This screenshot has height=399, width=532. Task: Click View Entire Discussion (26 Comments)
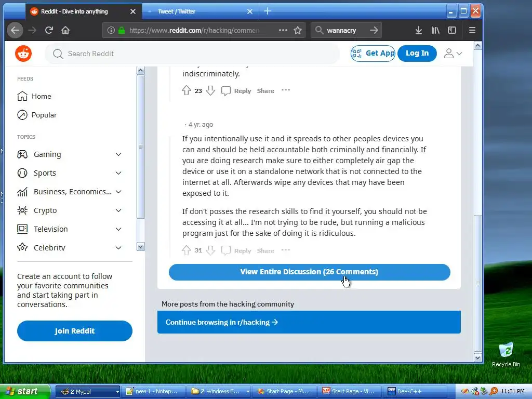coord(310,272)
